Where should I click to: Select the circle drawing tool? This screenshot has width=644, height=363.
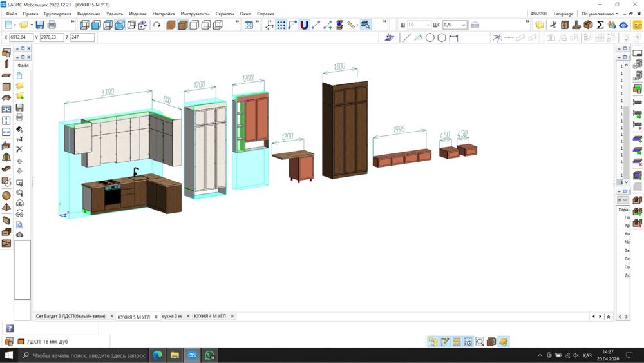tap(430, 37)
